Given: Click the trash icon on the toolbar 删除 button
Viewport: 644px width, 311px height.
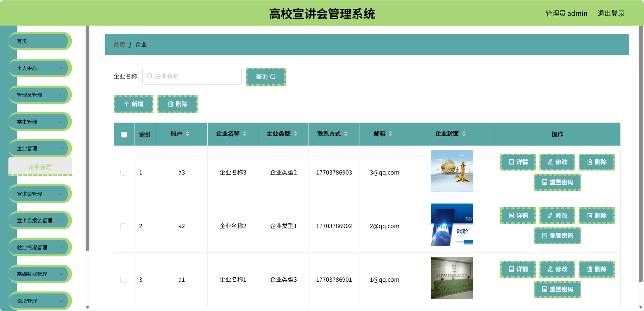Looking at the screenshot, I should (x=171, y=104).
